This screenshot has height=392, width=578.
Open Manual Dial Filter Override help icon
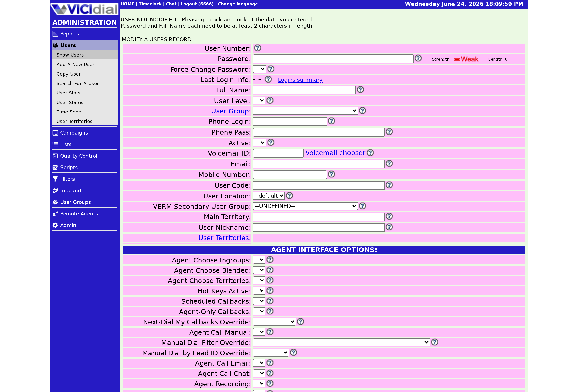[435, 342]
